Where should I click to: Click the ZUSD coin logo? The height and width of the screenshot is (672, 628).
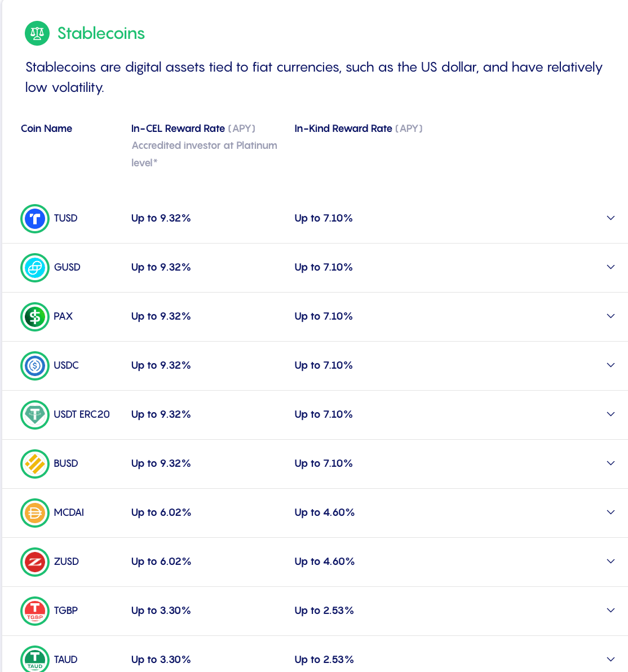coord(34,562)
